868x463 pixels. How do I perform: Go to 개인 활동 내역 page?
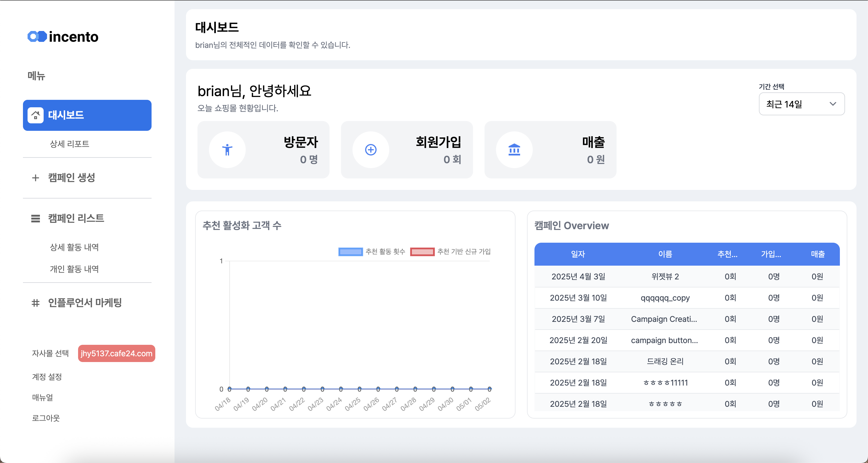click(74, 269)
